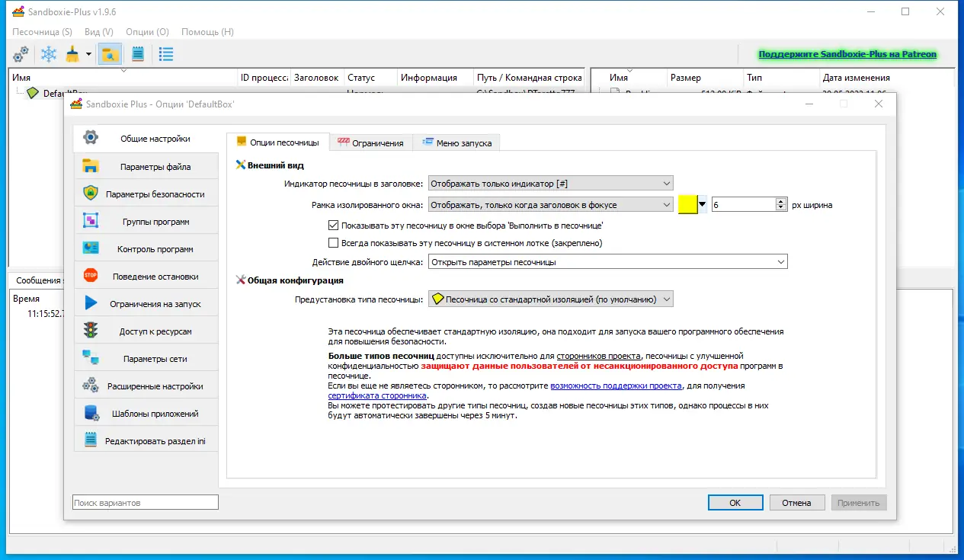Open the Опции (O) menu

(147, 32)
